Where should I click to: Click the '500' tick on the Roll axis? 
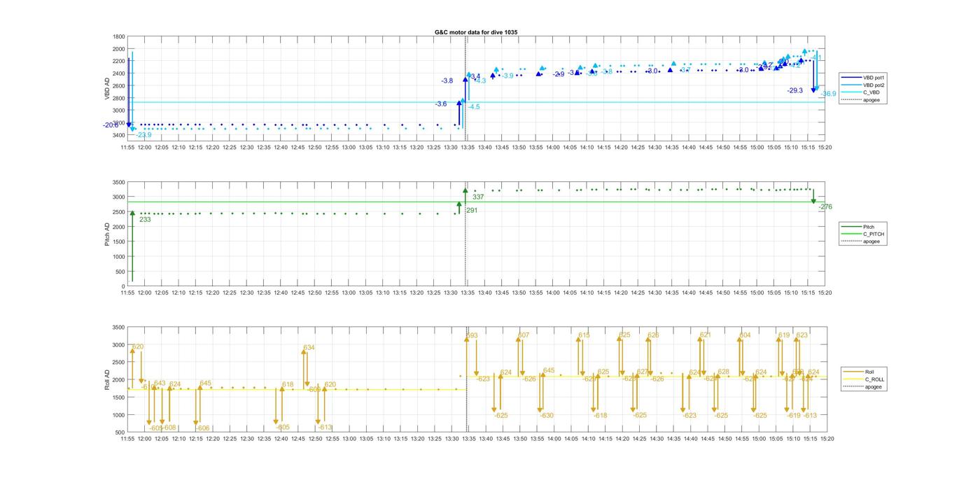[121, 433]
